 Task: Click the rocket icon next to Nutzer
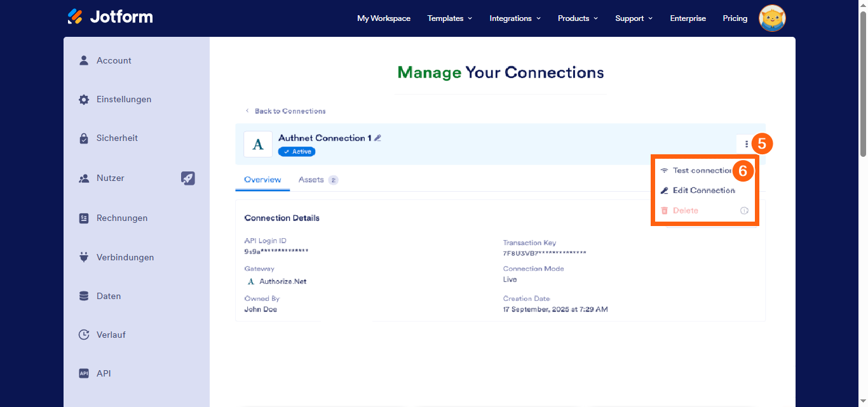coord(187,178)
